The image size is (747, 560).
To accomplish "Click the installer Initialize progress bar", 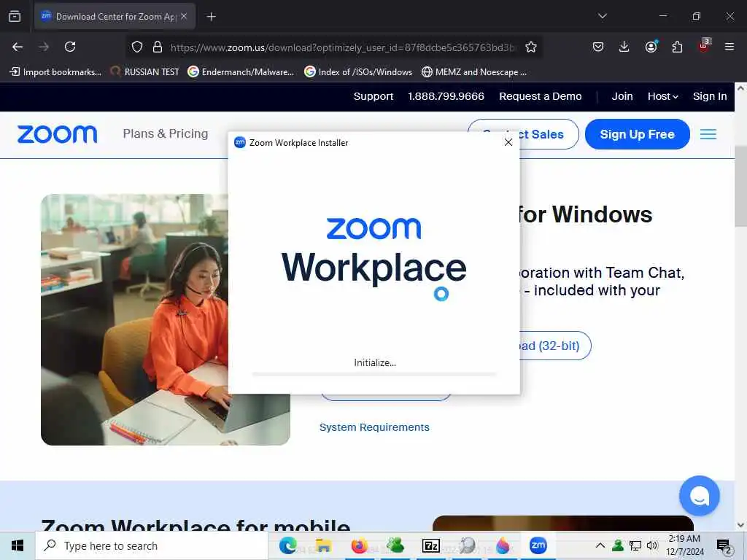I will [x=374, y=375].
